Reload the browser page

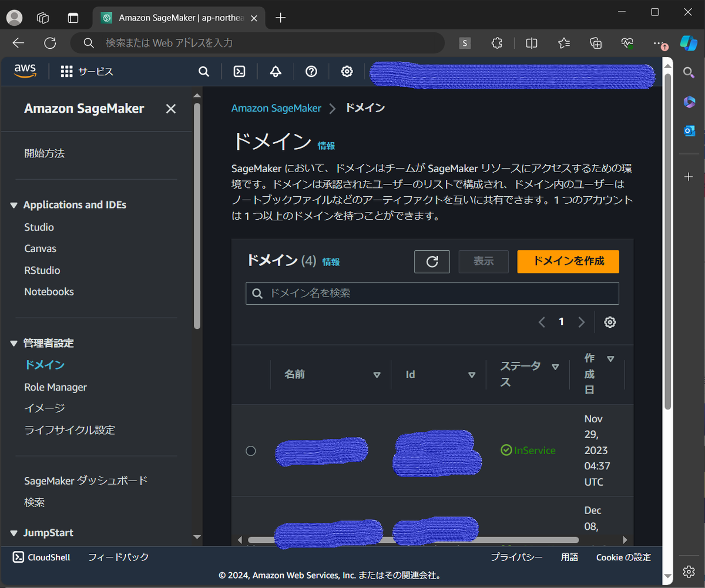[51, 43]
